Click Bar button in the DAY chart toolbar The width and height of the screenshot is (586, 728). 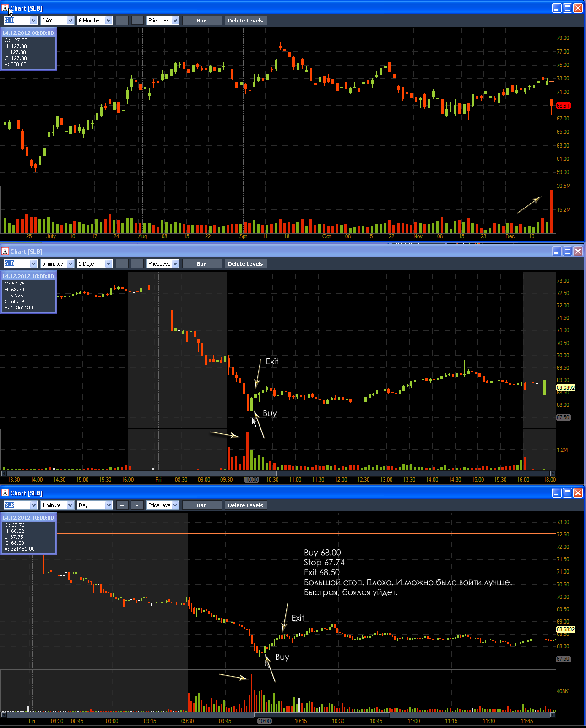[201, 21]
